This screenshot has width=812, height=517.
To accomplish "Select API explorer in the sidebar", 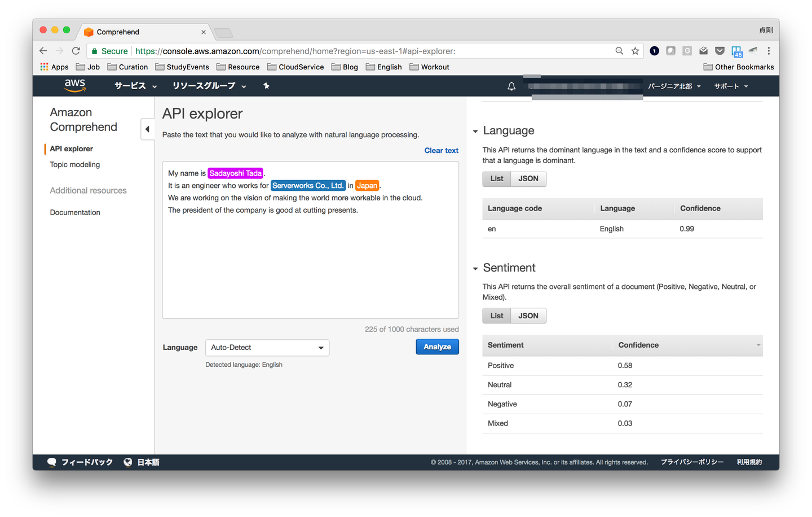I will (x=72, y=149).
